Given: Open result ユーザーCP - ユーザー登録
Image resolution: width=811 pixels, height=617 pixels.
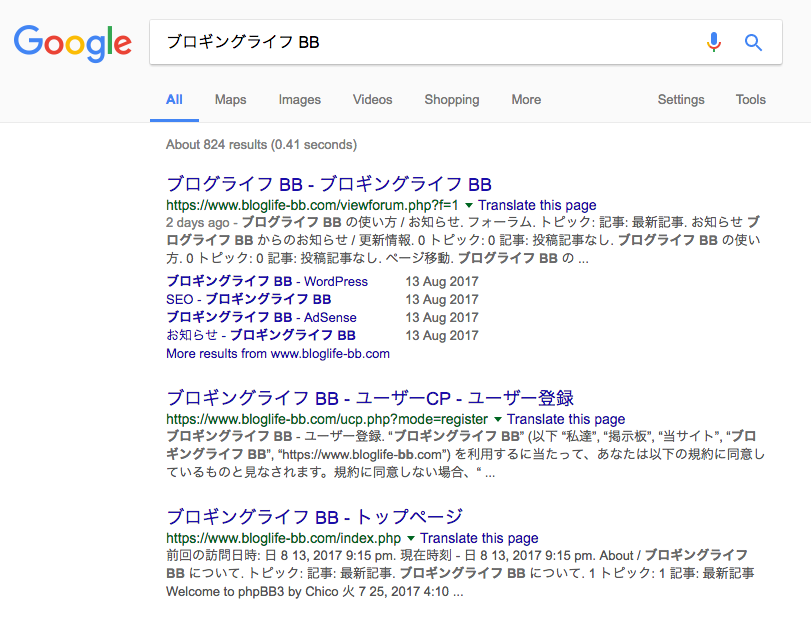Looking at the screenshot, I should coord(370,398).
